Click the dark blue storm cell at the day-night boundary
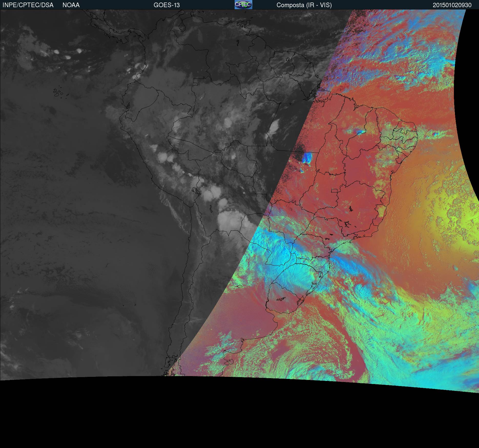The height and width of the screenshot is (448, 479). (x=307, y=157)
